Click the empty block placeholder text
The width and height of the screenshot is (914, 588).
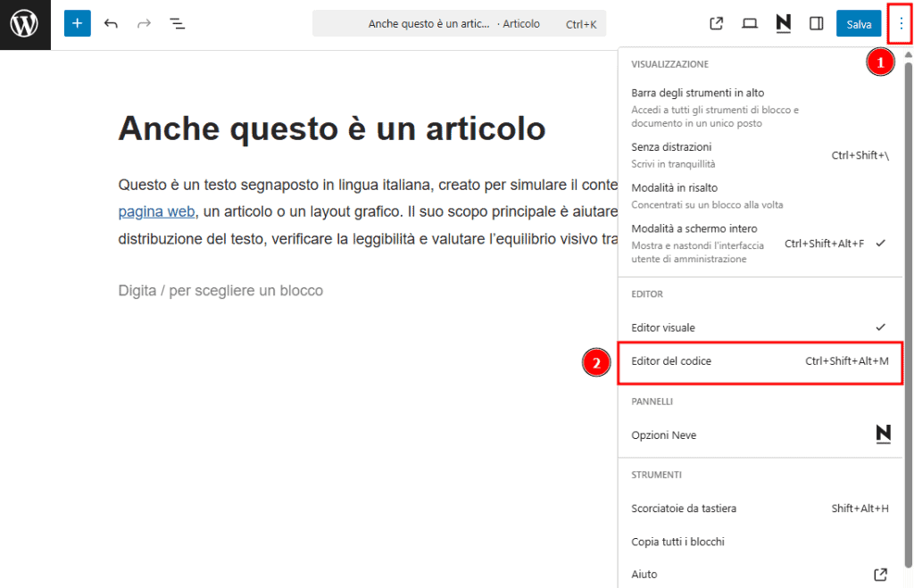tap(220, 291)
